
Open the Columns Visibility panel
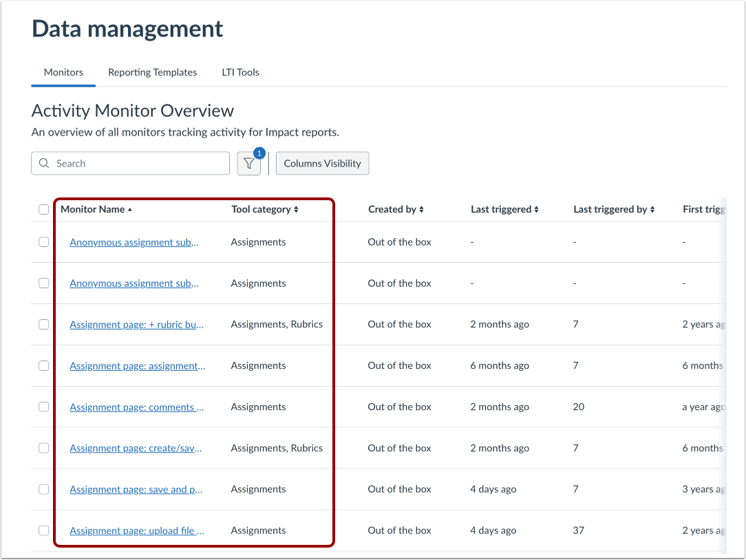coord(322,163)
